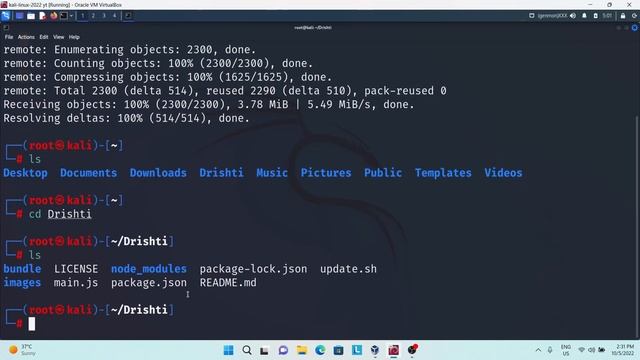Click the Videos directory name
The height and width of the screenshot is (360, 640).
[x=503, y=173]
